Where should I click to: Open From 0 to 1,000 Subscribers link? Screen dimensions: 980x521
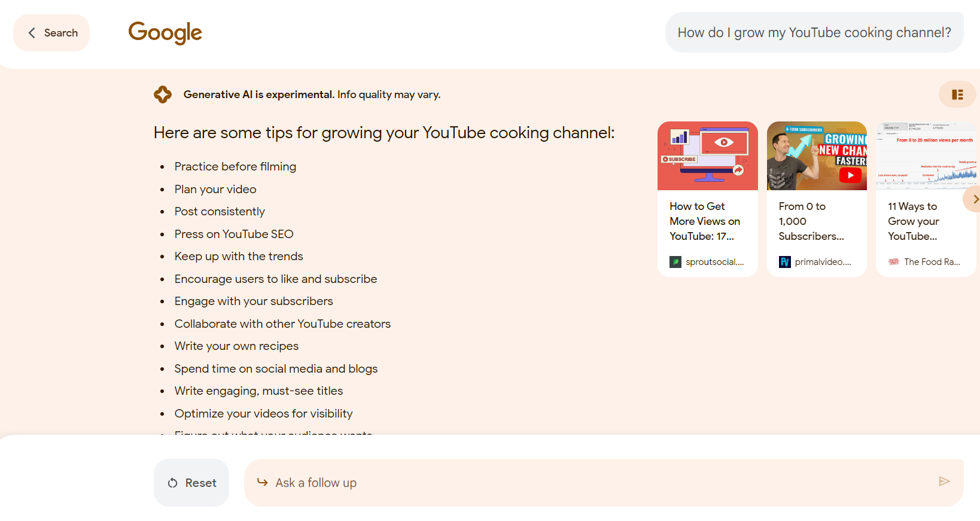[x=811, y=221]
